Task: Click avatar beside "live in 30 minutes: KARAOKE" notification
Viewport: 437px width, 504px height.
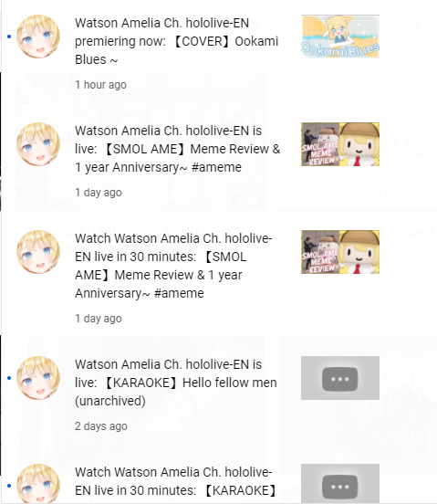Action: [38, 484]
